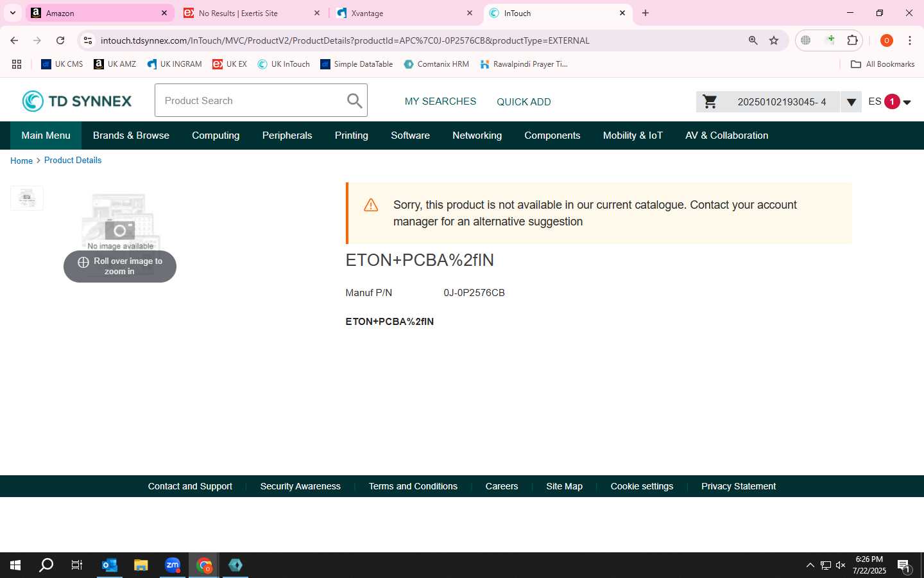Image resolution: width=924 pixels, height=578 pixels.
Task: Close the InTouch tab
Action: (622, 13)
